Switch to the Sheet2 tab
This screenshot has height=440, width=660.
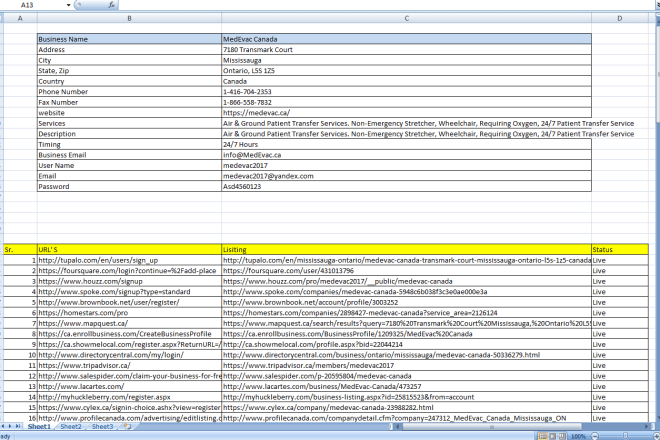(70, 427)
